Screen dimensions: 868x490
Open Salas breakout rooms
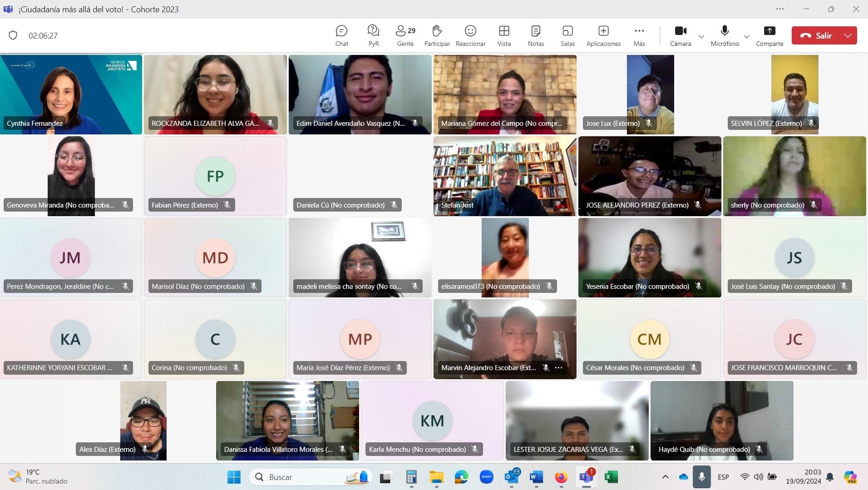click(x=567, y=35)
